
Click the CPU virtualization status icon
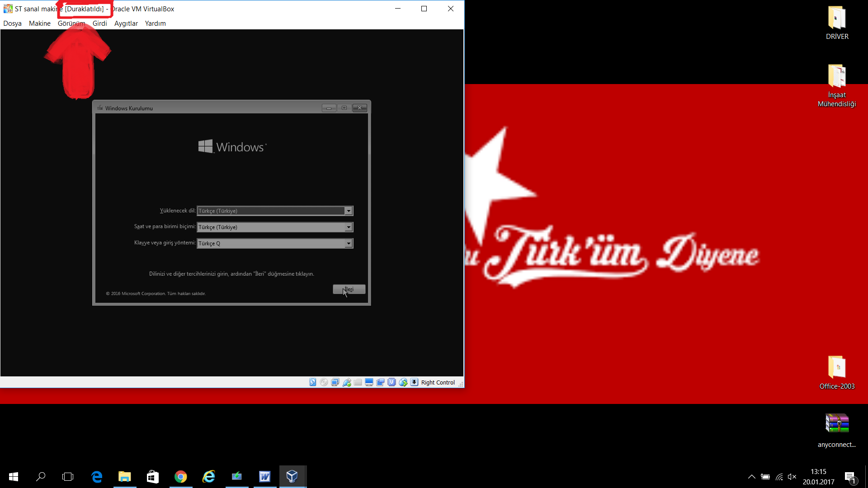click(x=392, y=382)
